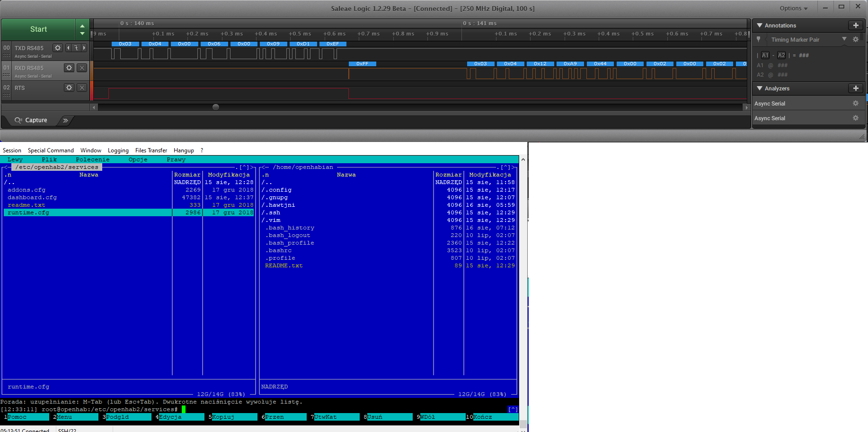This screenshot has height=432, width=868.
Task: Jump to previous edge on TXD RS485
Action: coord(68,48)
